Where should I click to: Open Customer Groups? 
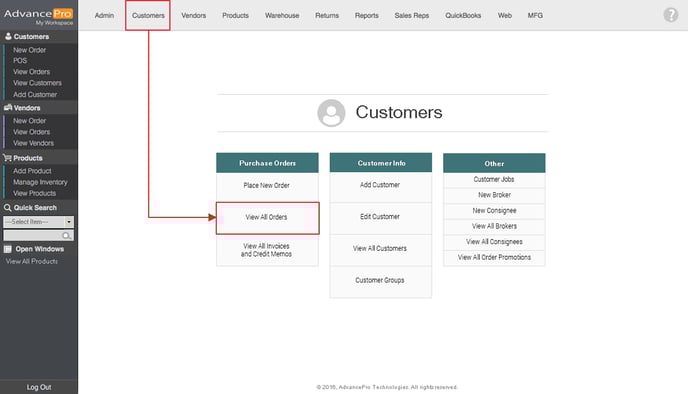click(x=380, y=281)
